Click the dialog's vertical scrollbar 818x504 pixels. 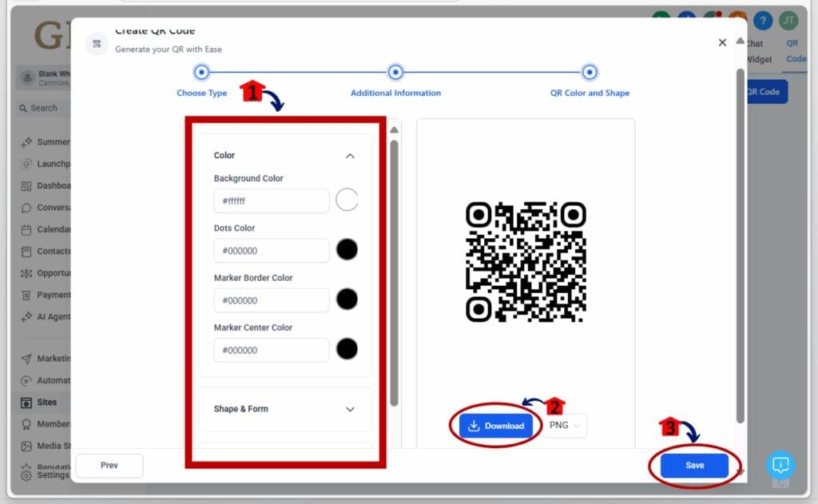[741, 245]
